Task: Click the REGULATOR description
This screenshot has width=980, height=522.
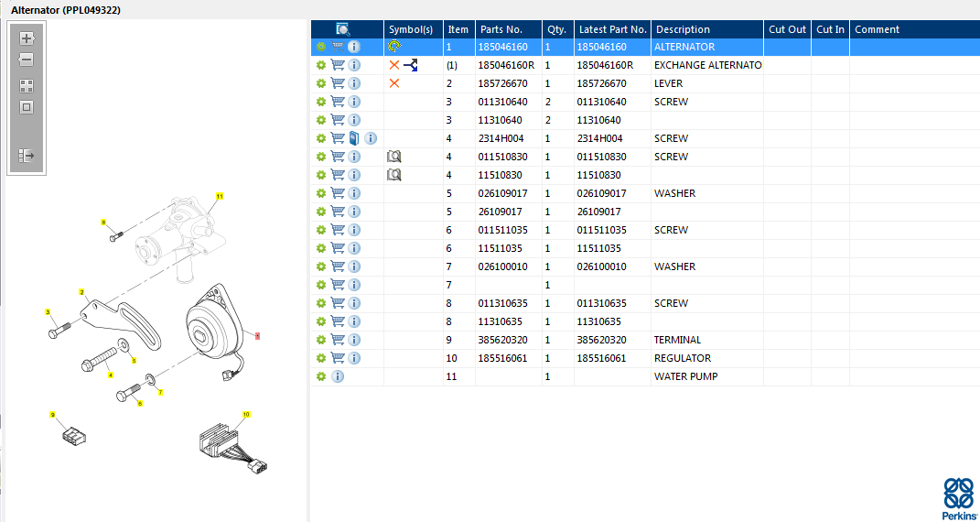Action: (683, 358)
